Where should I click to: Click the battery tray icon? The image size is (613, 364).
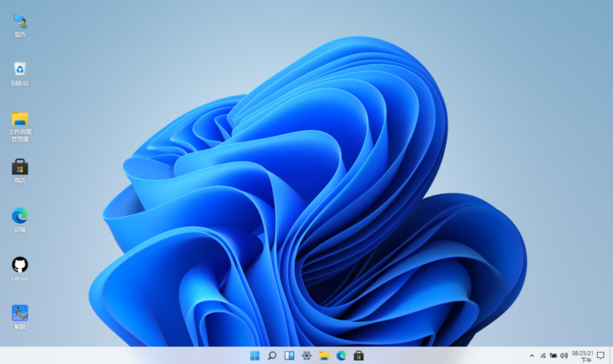[x=553, y=355]
